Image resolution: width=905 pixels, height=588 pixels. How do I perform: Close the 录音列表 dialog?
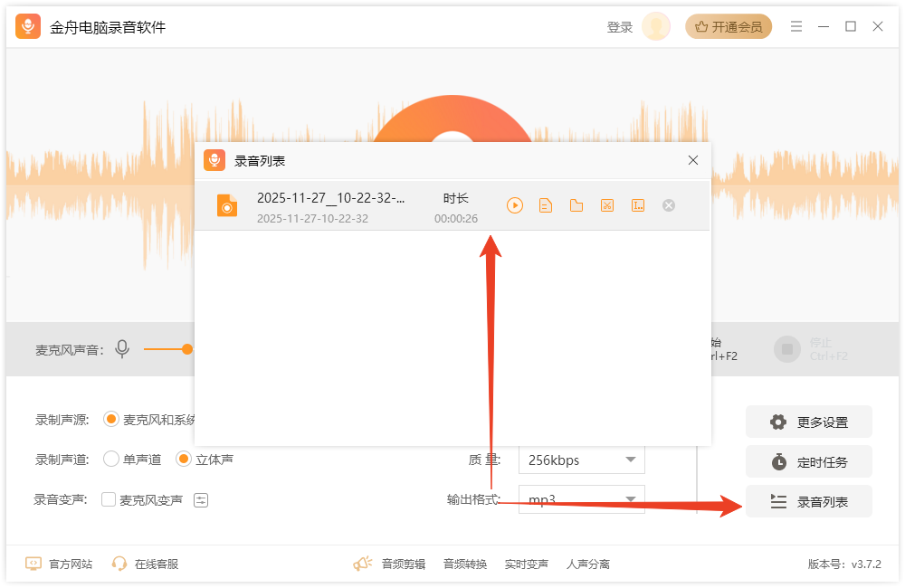click(x=693, y=160)
